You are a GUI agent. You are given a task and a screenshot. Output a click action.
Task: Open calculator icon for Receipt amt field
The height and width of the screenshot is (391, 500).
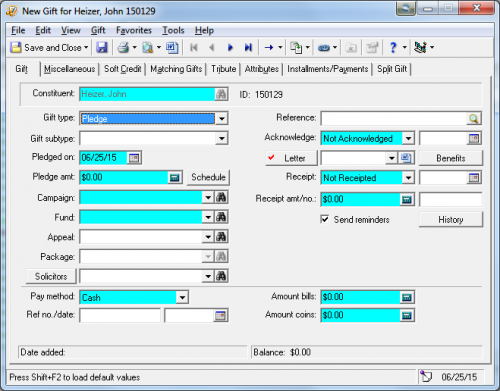coord(407,199)
